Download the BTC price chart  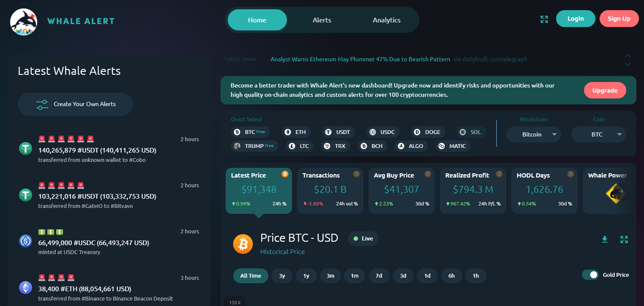(x=605, y=240)
